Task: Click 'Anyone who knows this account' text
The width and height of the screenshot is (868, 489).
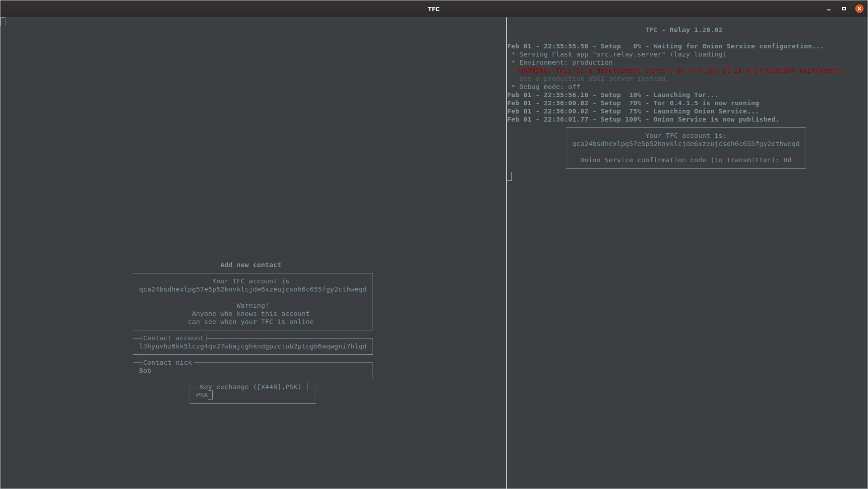Action: [x=251, y=314]
